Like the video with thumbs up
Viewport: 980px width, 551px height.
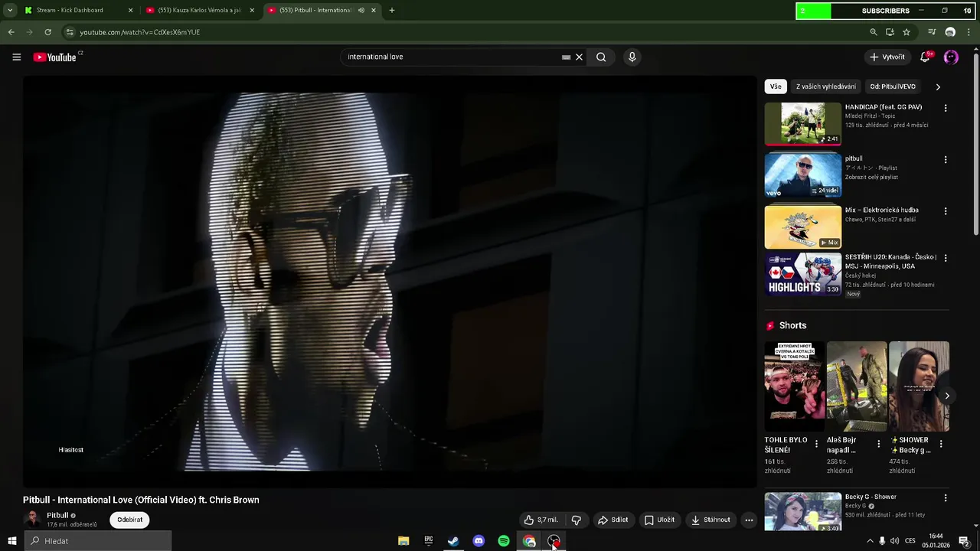click(541, 520)
